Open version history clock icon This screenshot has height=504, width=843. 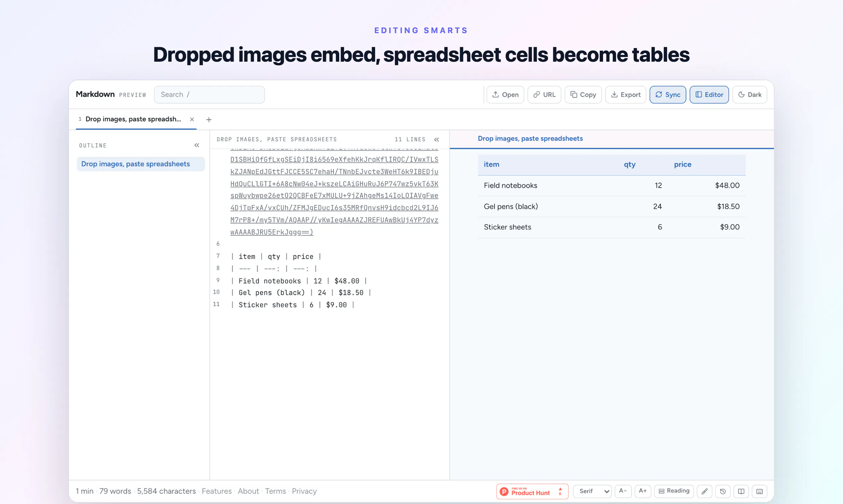tap(723, 491)
